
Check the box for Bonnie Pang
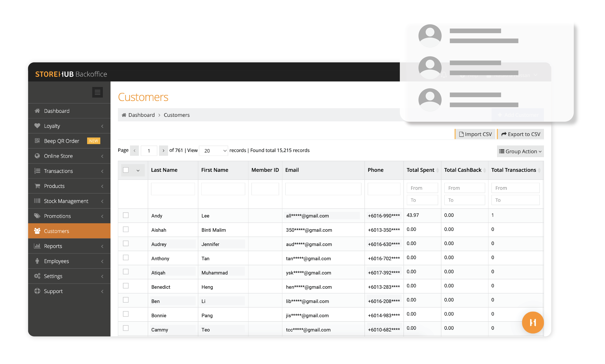coord(126,314)
